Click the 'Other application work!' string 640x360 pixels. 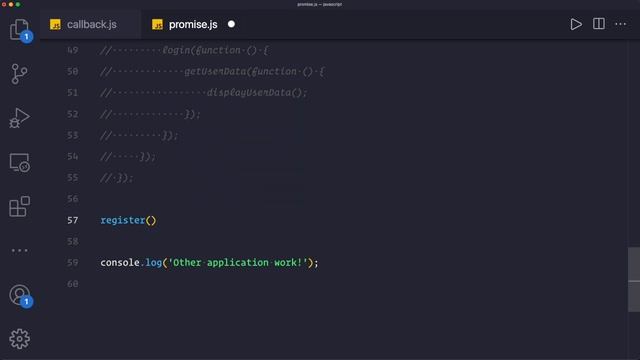tap(238, 262)
